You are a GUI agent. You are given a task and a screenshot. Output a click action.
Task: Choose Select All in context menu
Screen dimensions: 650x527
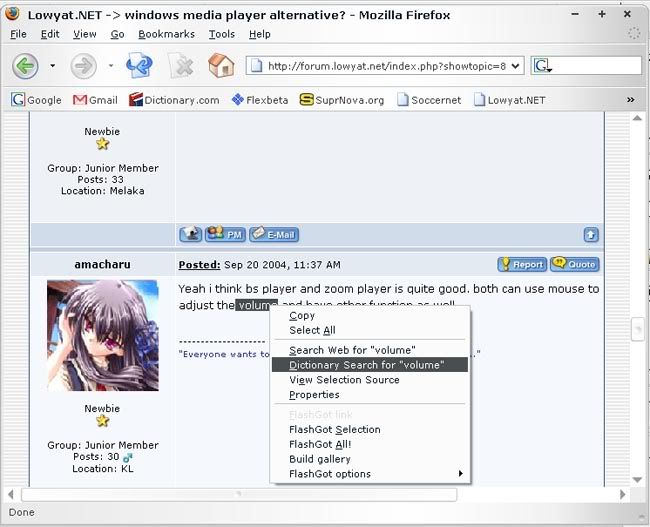(370, 330)
